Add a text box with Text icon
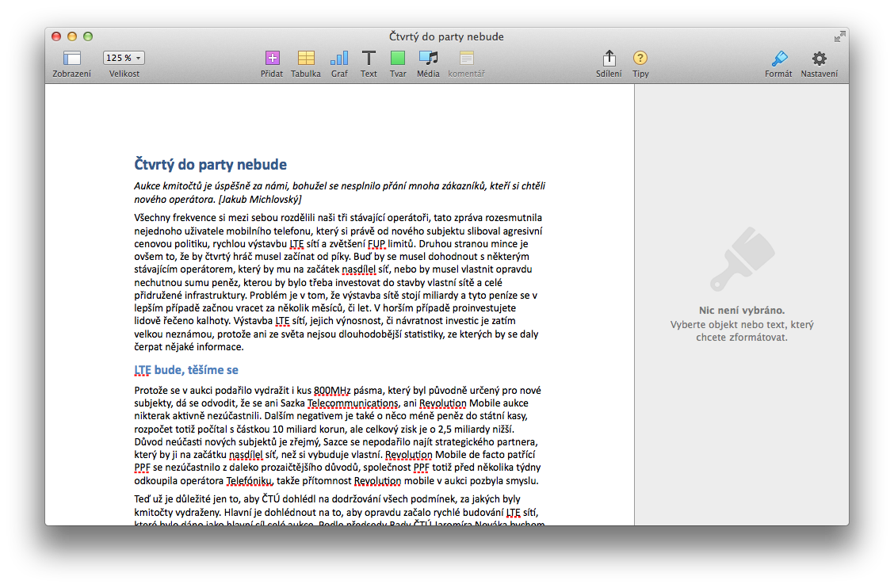Screen dimensions: 894x588 (369, 58)
